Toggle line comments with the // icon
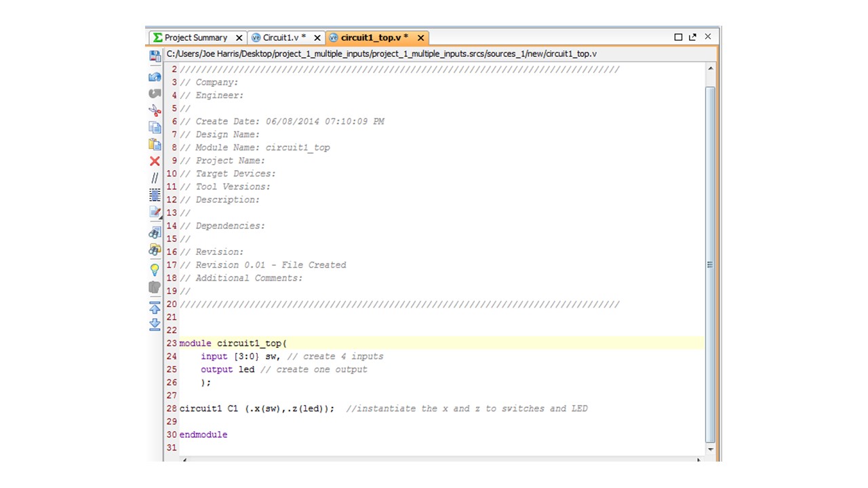The image size is (868, 488). pos(155,178)
